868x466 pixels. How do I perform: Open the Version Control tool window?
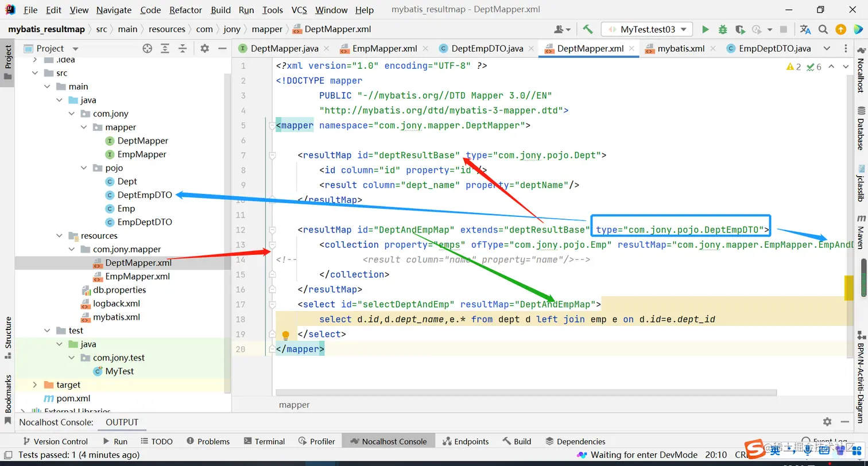(55, 441)
